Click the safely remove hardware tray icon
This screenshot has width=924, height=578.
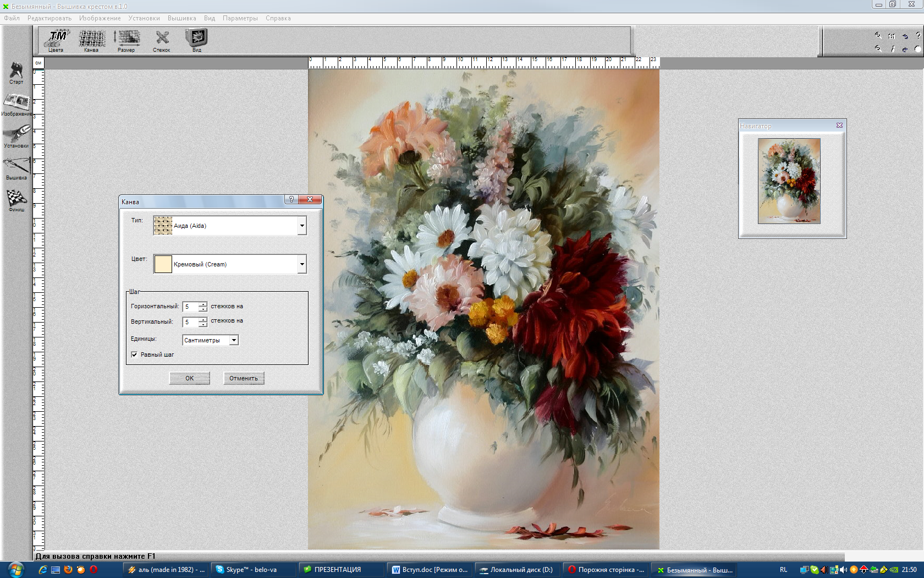[874, 570]
